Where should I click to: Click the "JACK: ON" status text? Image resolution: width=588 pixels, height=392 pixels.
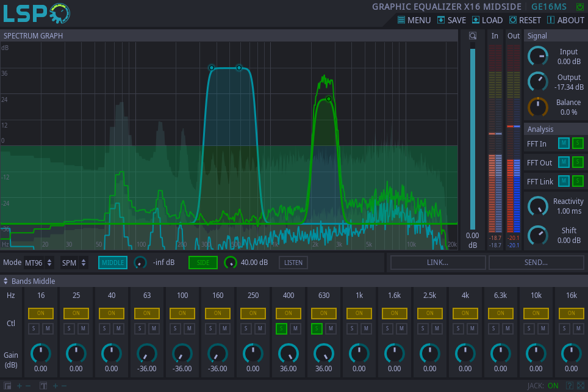(543, 386)
